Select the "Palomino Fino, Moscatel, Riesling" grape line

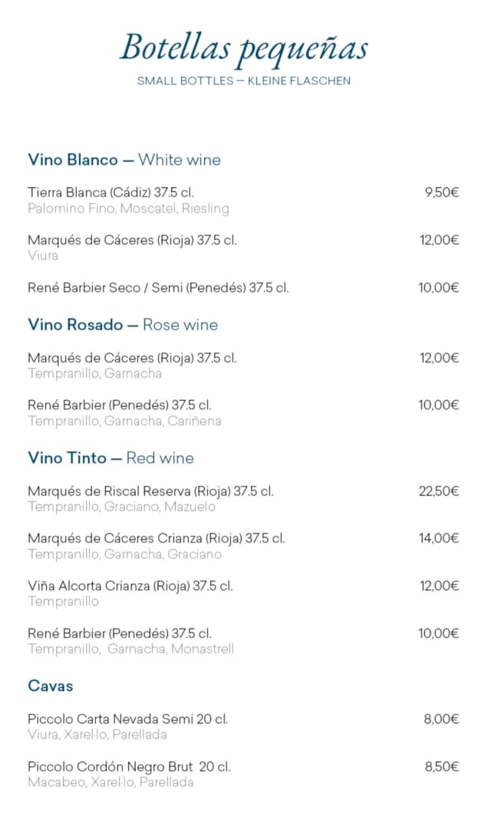(x=128, y=209)
